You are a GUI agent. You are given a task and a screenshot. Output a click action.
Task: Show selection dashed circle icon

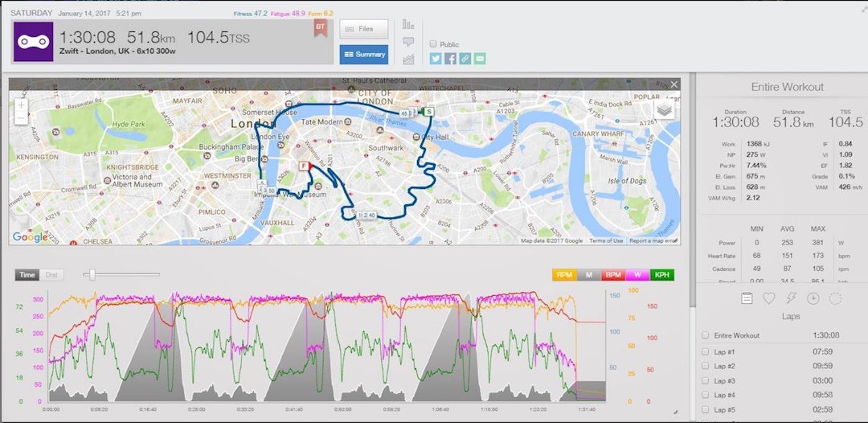[x=835, y=298]
